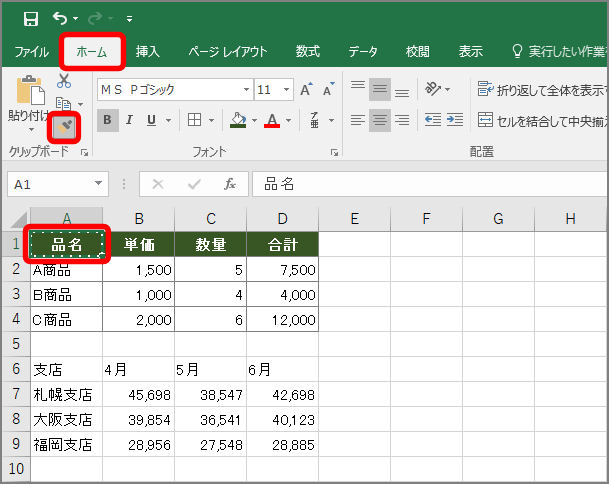Click the Enter checkmark in formula bar
The width and height of the screenshot is (609, 484).
pos(194,184)
